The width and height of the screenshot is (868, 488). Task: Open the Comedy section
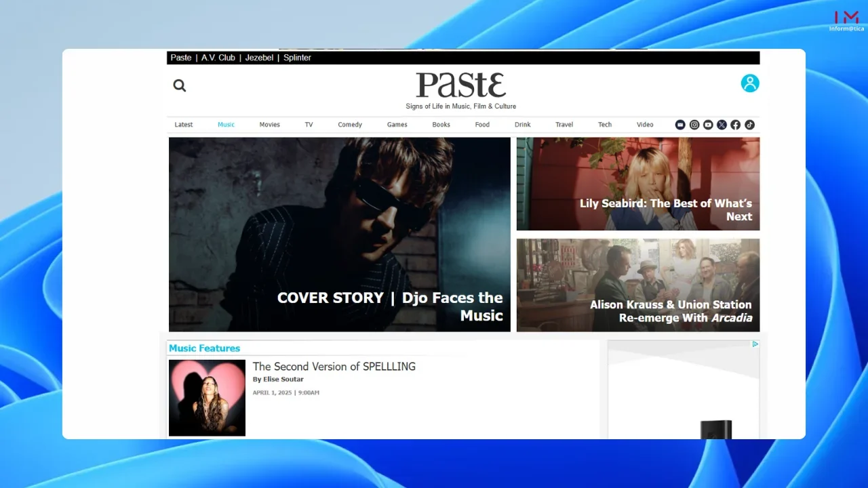pos(350,125)
